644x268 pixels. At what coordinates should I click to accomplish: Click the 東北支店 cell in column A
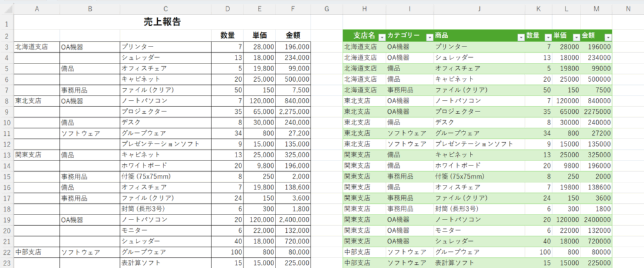coord(36,101)
